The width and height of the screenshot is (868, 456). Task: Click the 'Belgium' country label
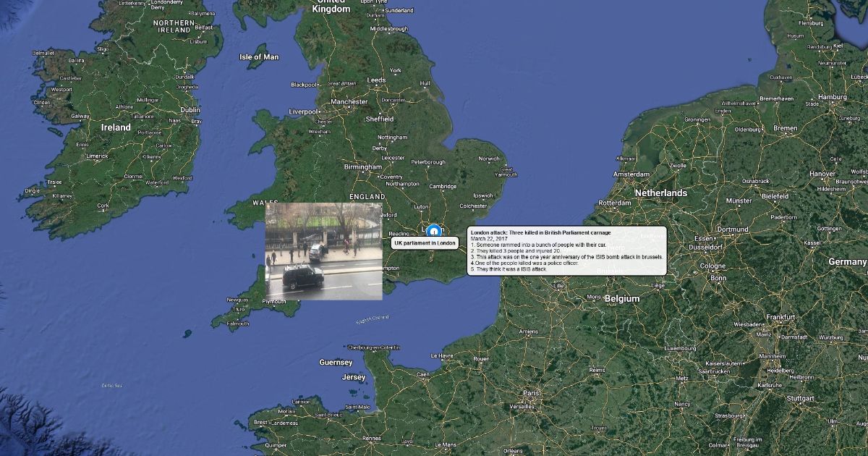623,298
